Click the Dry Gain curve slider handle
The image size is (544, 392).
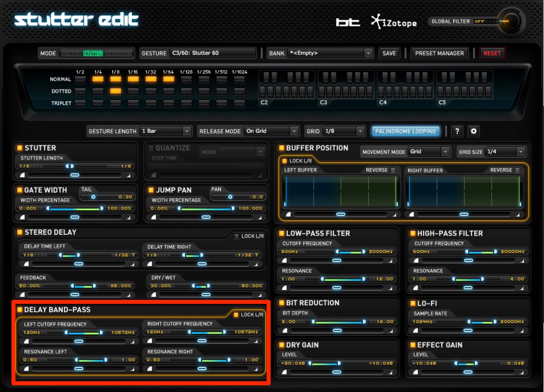[337, 372]
